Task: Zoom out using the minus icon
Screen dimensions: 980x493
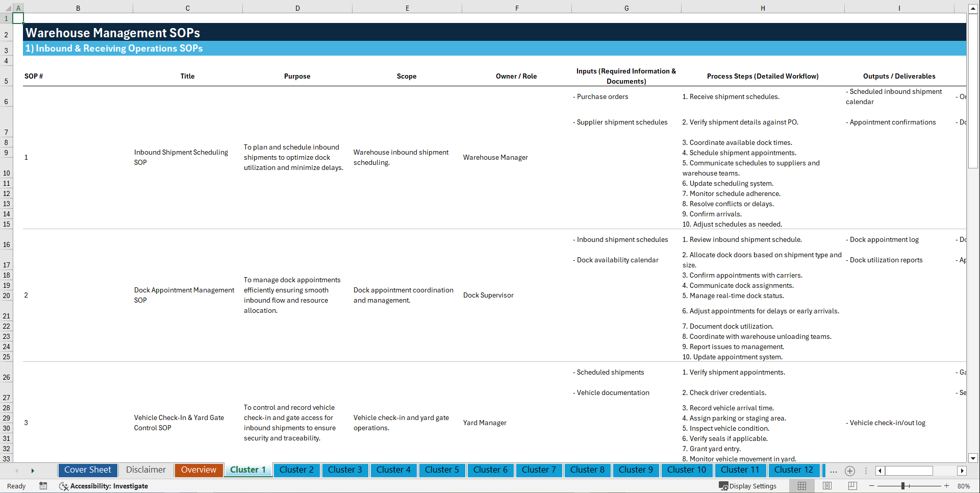Action: (872, 486)
